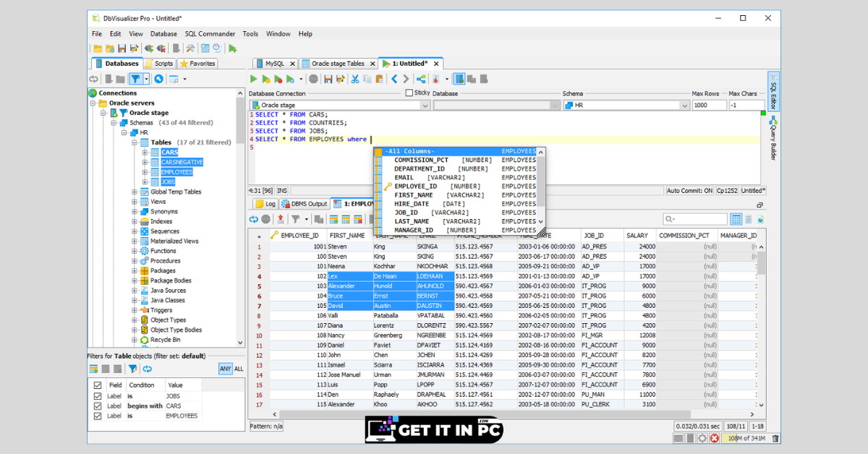
Task: Click the autocomplete popup vertical scrollbar
Action: (541, 187)
